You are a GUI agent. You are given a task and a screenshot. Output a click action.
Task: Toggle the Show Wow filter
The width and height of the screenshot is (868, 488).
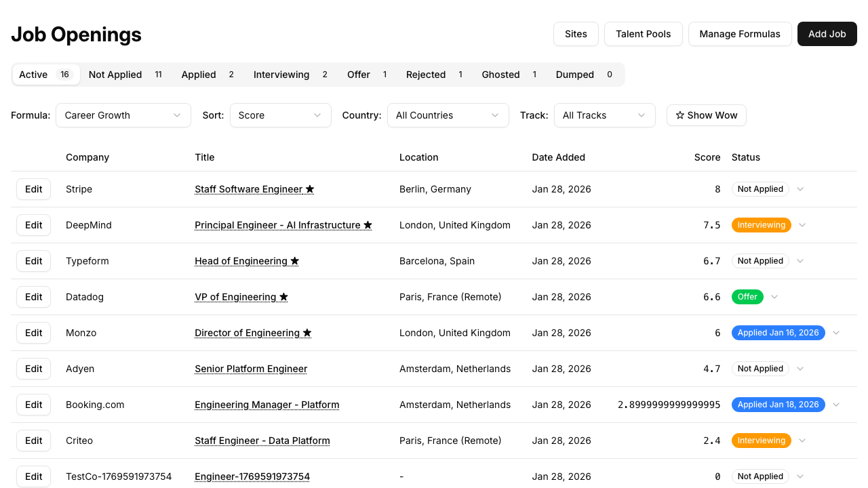pyautogui.click(x=706, y=115)
